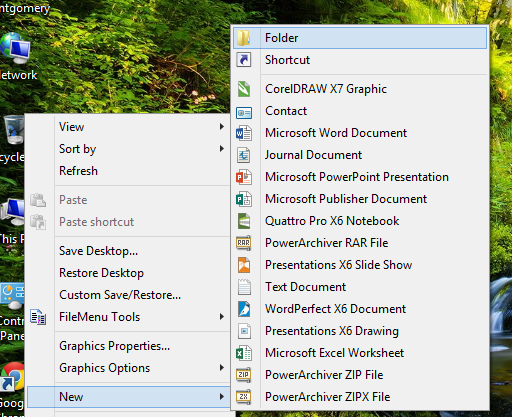Select the Network desktop icon
Screen dimensions: 512x417
pos(16,57)
